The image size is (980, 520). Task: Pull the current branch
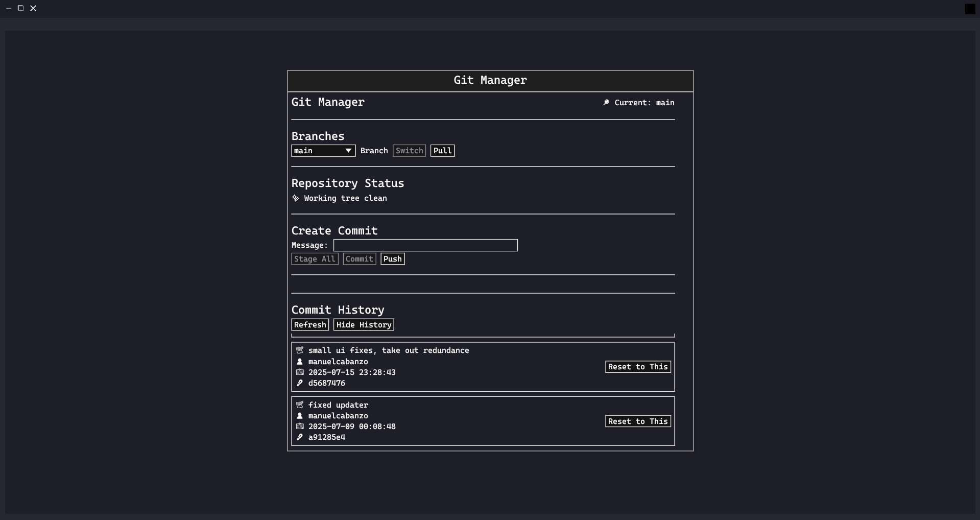coord(442,151)
